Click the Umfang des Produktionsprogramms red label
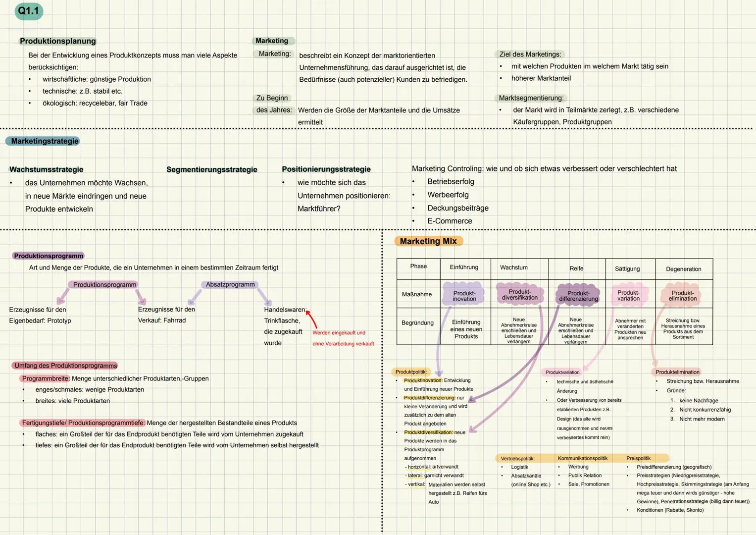 coord(66,366)
